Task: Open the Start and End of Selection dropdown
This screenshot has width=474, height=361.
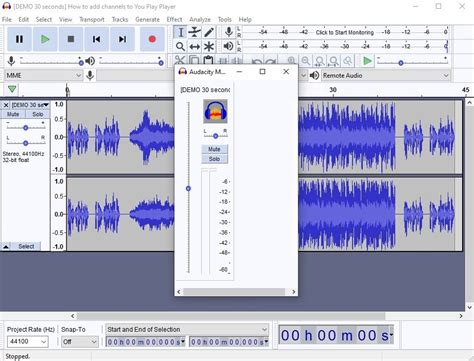Action: pos(187,329)
